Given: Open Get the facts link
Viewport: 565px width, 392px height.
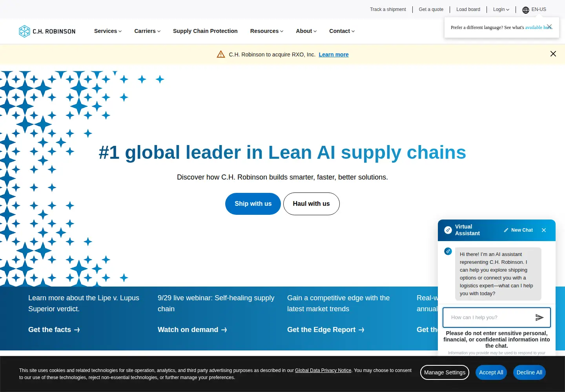Looking at the screenshot, I should 54,330.
